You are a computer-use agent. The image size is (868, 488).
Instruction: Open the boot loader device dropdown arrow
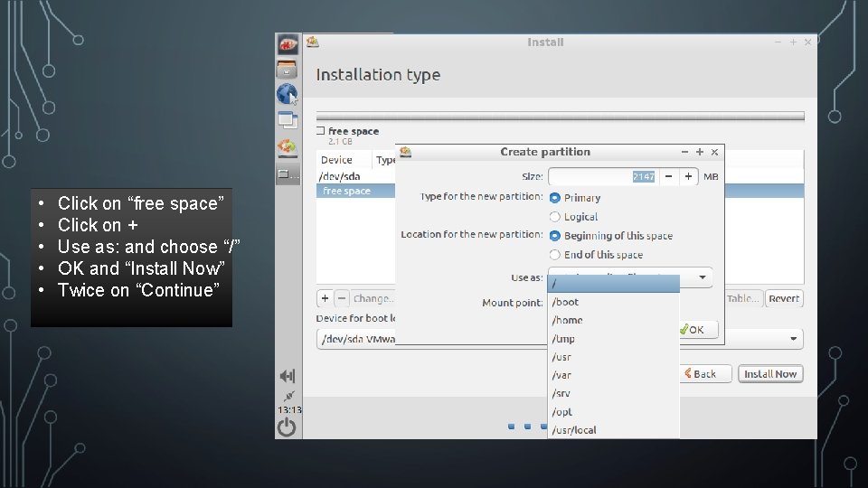click(793, 339)
